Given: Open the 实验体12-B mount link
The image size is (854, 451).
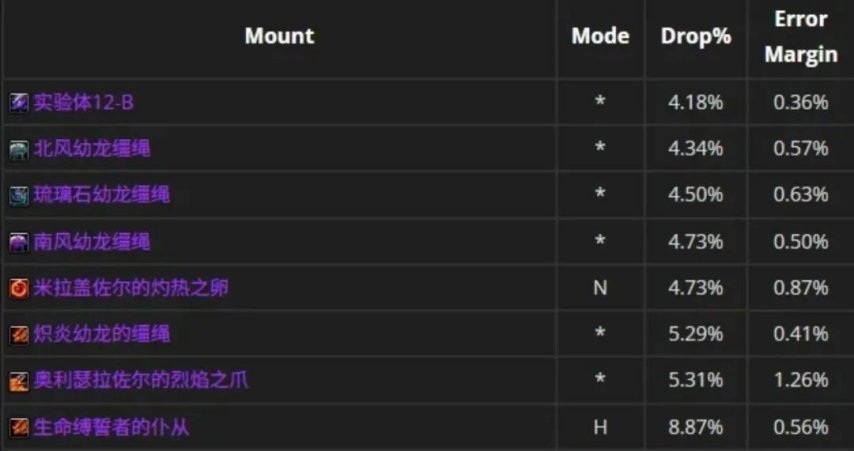Looking at the screenshot, I should pos(83,102).
